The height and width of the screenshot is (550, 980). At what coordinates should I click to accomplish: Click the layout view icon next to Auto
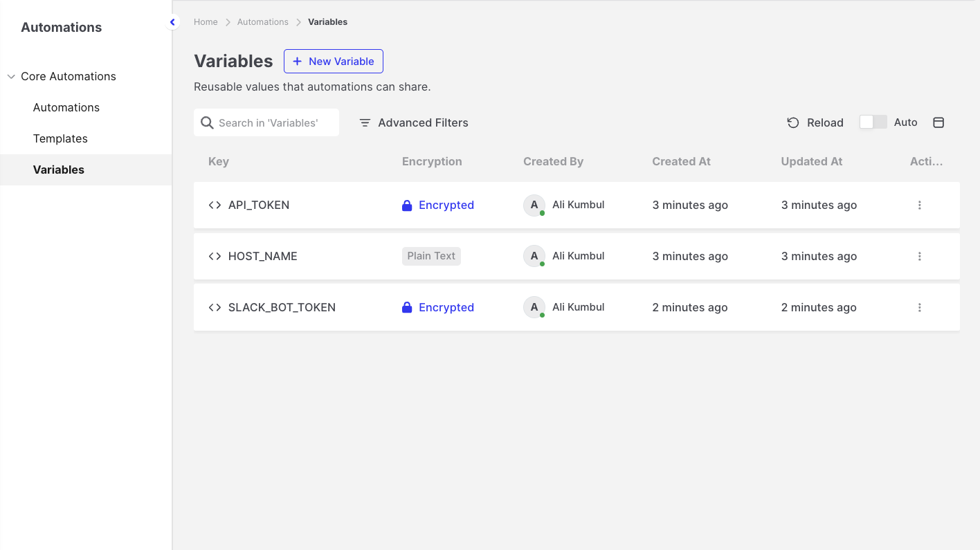click(x=938, y=122)
